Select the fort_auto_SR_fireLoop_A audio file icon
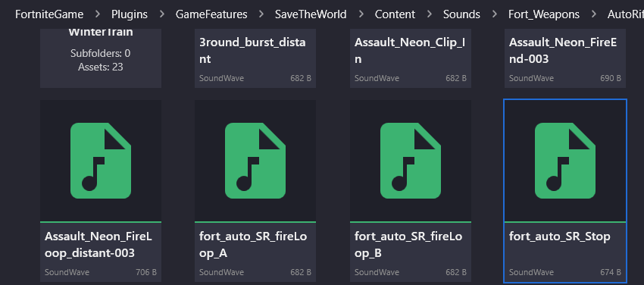 (x=255, y=161)
